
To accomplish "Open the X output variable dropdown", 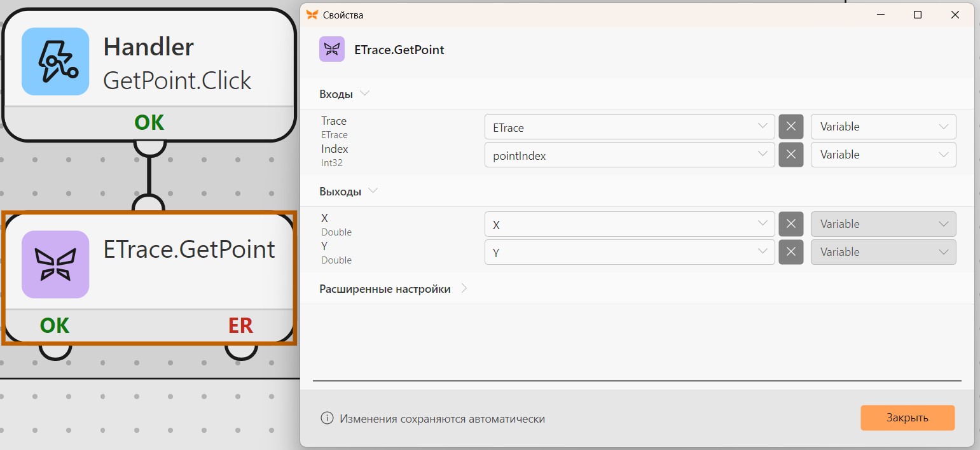I will 630,224.
